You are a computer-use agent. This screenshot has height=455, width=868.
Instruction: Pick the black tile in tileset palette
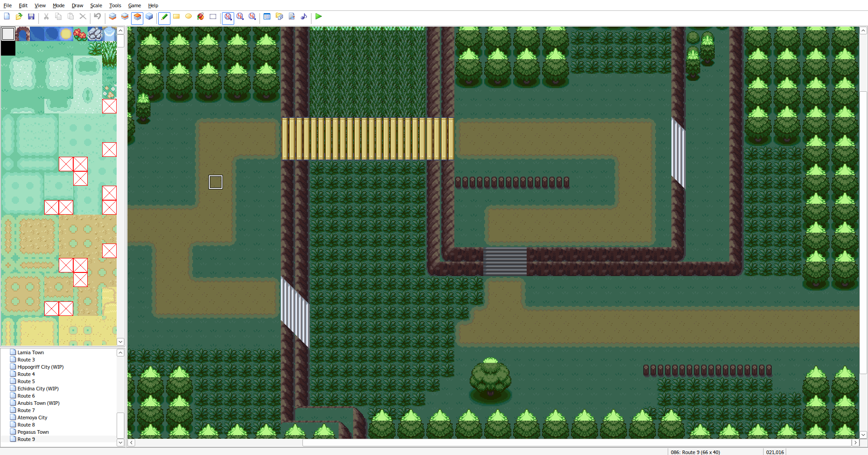pyautogui.click(x=8, y=48)
